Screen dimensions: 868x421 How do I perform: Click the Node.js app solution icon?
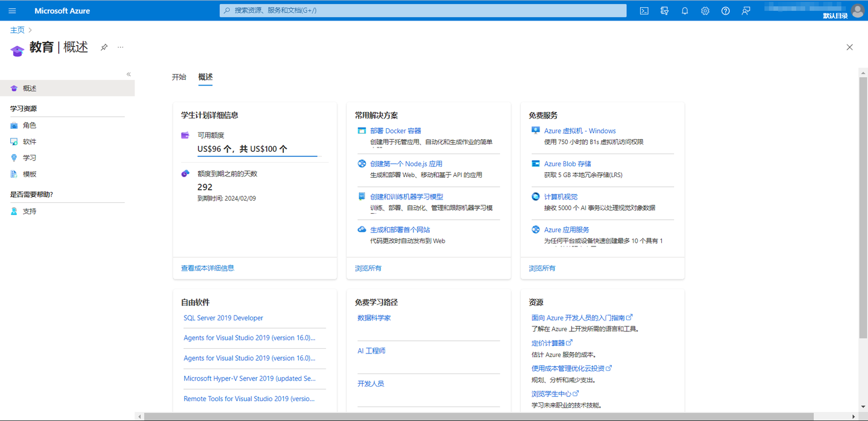point(362,163)
